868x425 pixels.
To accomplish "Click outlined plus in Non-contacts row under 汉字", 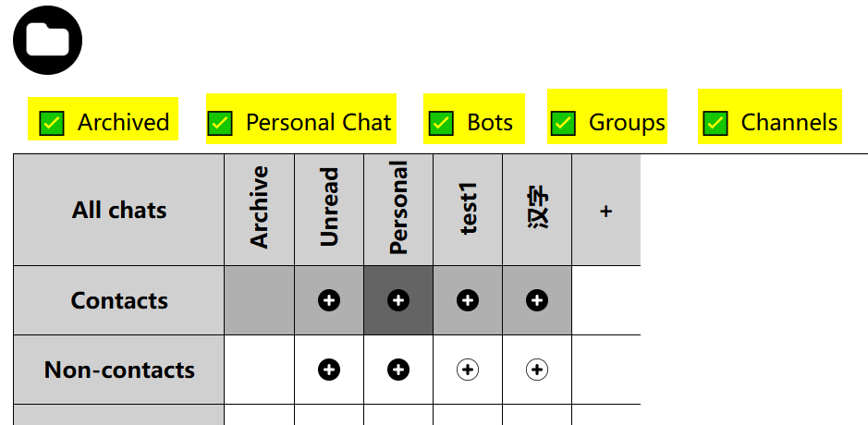I will coord(537,370).
